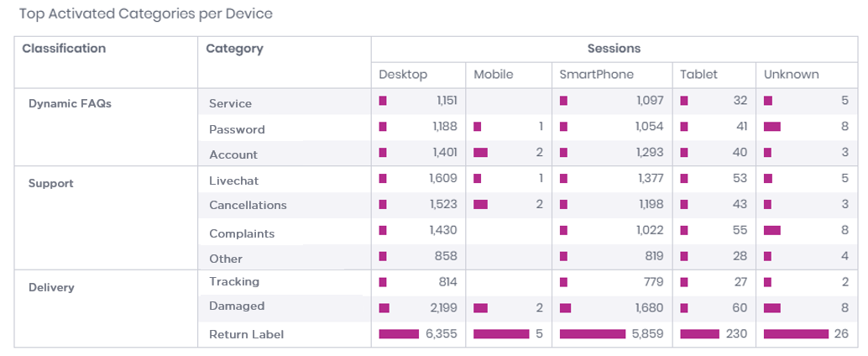Click the Return Label Tablet bar
The image size is (868, 356).
[700, 334]
